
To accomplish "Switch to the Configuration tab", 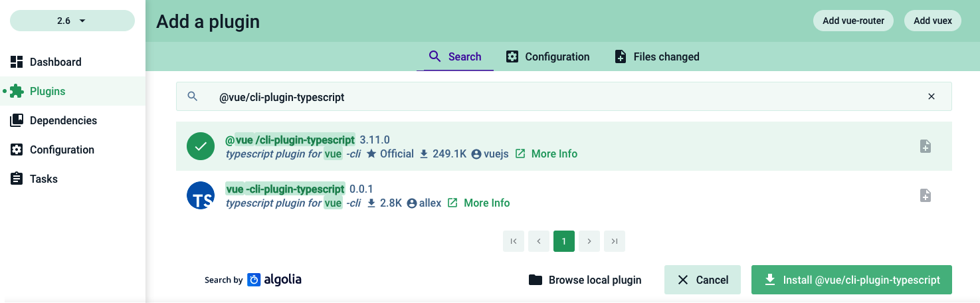I will coord(547,56).
